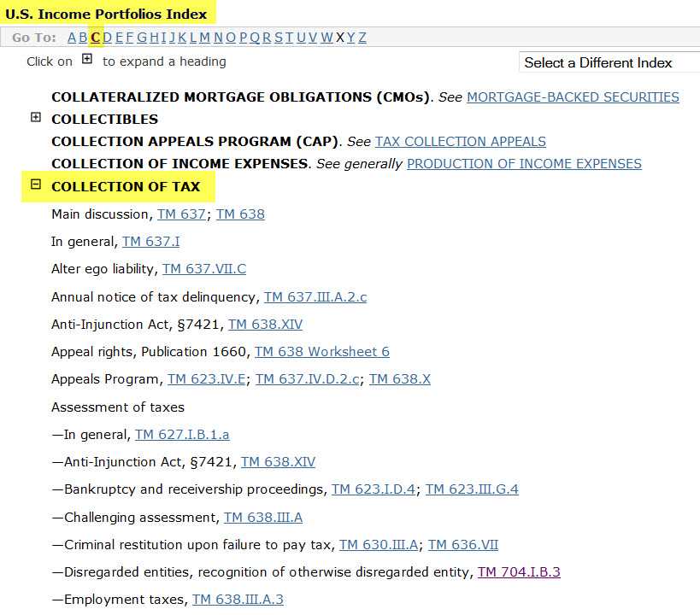
Task: Jump to index letter S
Action: pyautogui.click(x=279, y=38)
